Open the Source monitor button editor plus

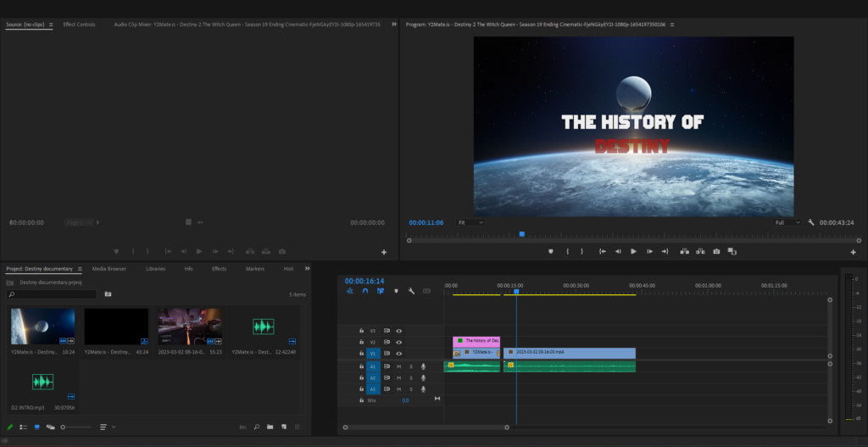coord(384,252)
